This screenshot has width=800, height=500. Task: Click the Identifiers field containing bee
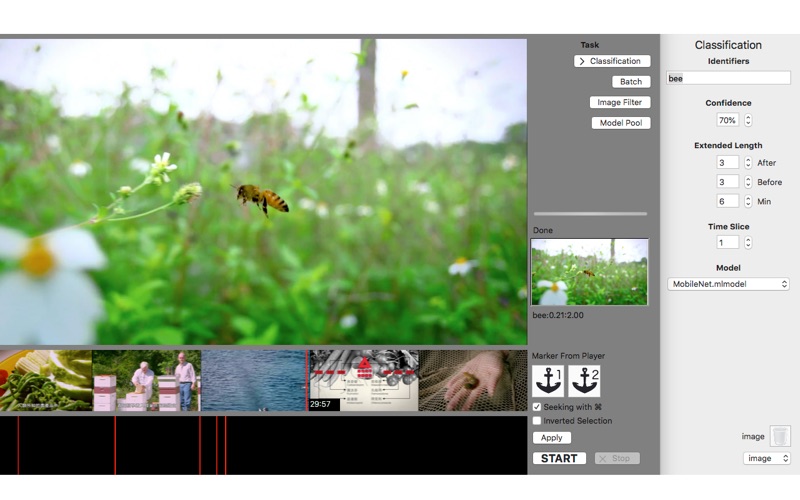point(728,78)
